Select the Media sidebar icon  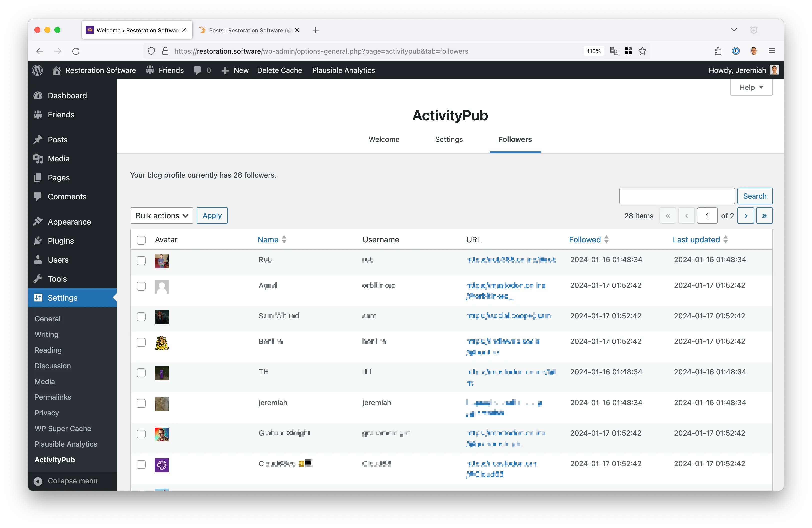[38, 158]
